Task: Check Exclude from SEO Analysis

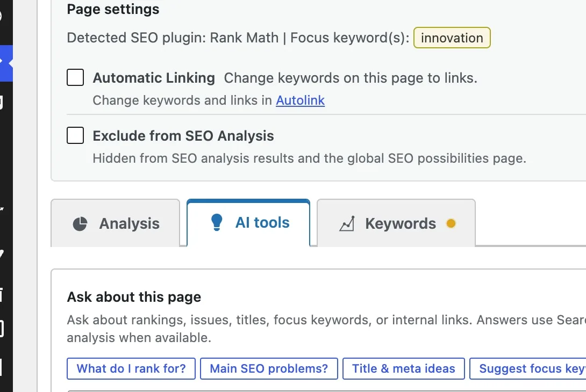Action: pyautogui.click(x=75, y=135)
